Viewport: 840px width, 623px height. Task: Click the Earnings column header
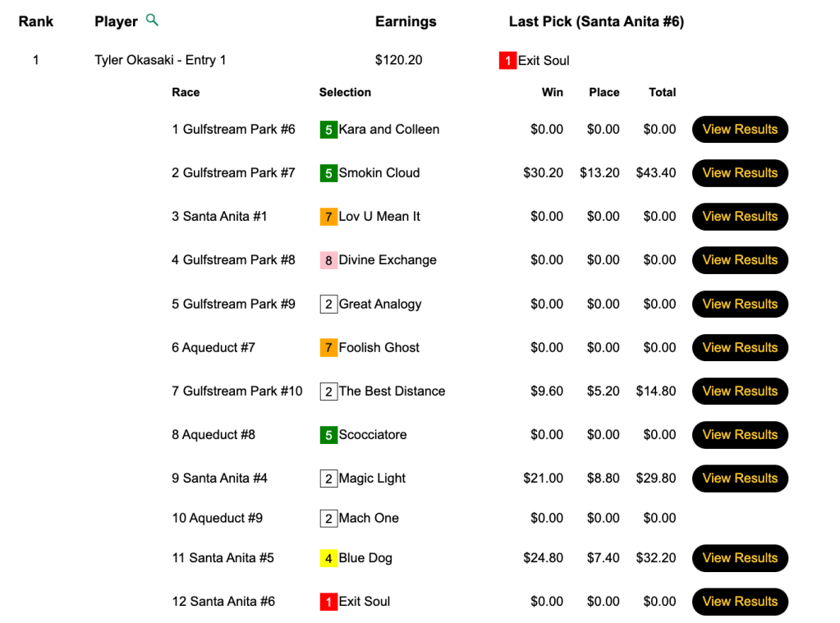click(x=406, y=22)
